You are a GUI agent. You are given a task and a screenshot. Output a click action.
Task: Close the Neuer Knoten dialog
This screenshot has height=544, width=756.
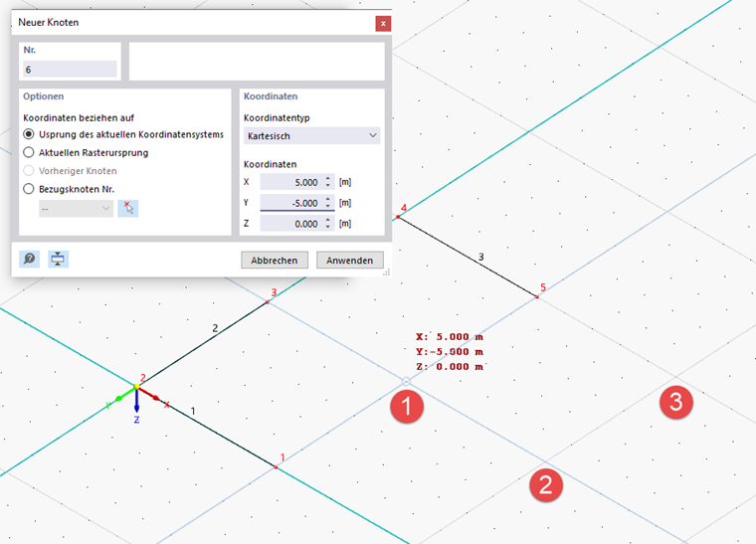[383, 24]
